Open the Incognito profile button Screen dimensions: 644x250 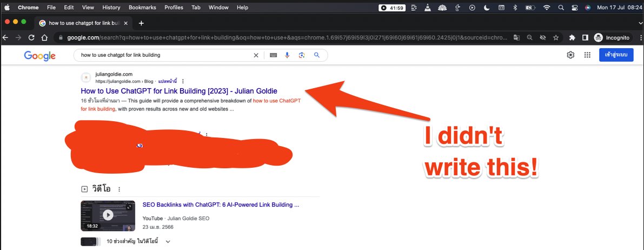(612, 37)
